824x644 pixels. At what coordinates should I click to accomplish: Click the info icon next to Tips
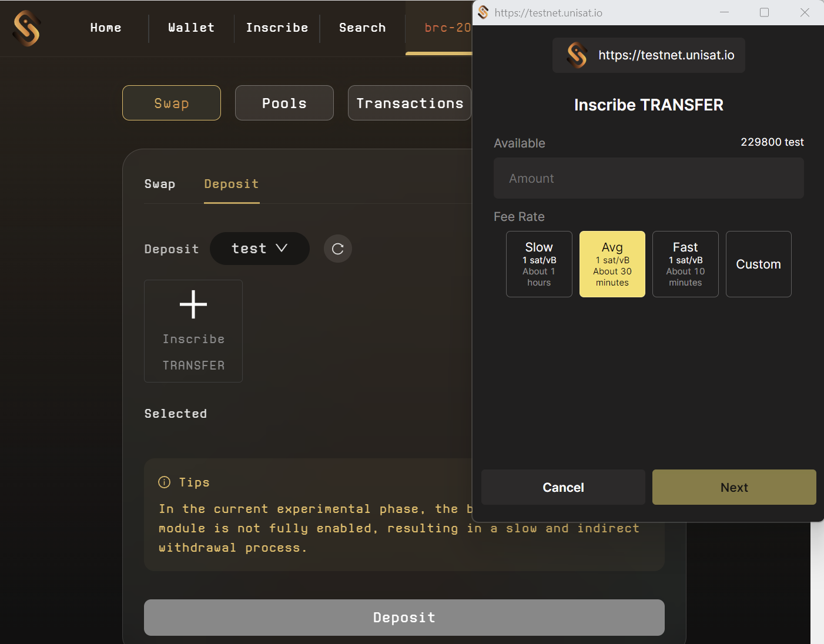click(163, 482)
